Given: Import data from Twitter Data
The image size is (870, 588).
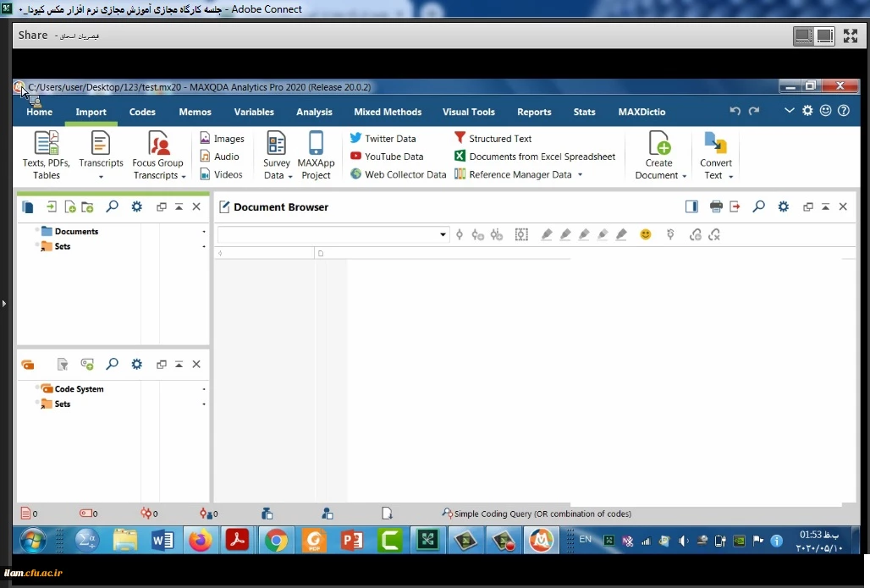Looking at the screenshot, I should (x=383, y=138).
